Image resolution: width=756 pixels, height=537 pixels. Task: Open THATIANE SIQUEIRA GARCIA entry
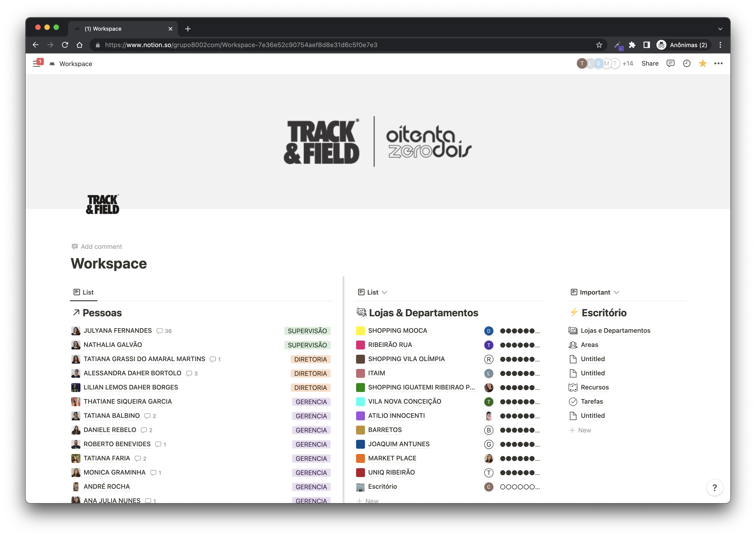tap(128, 401)
